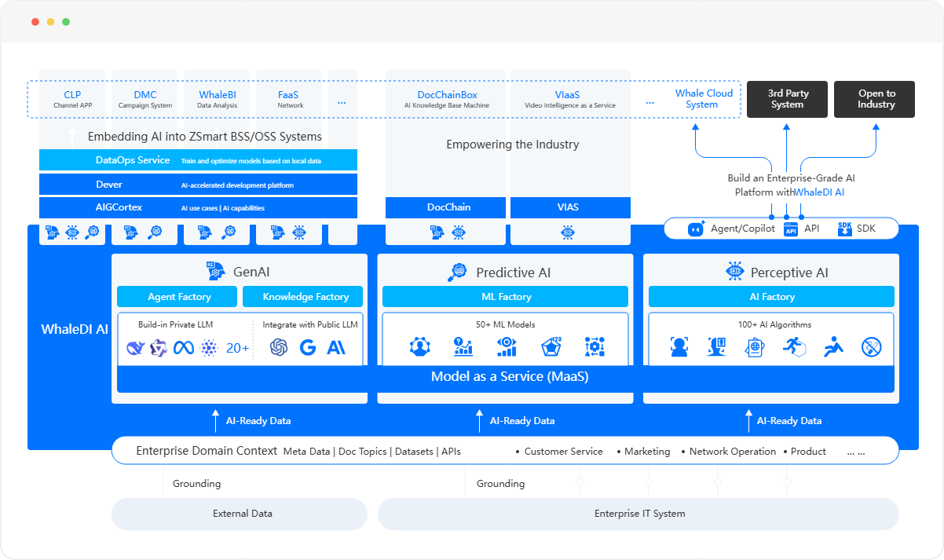Open the Whale Cloud System link
Screen dimensions: 944x560
(x=702, y=99)
